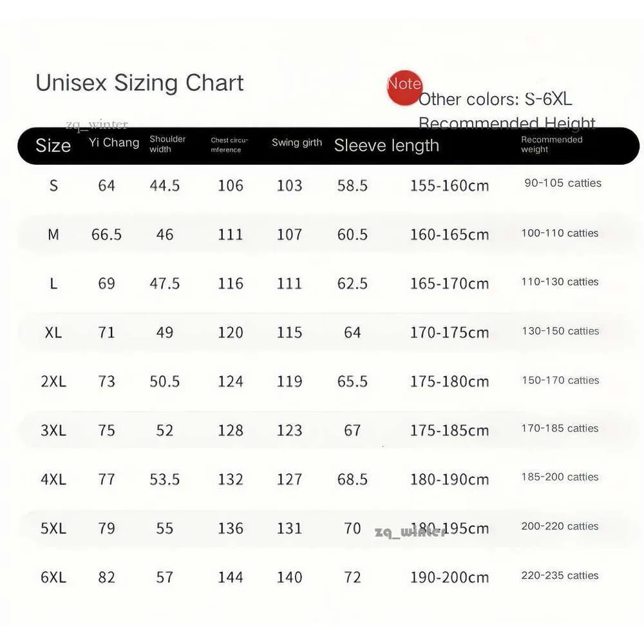Click the 220-235 catties weight cell
This screenshot has height=644, width=644.
tap(560, 575)
